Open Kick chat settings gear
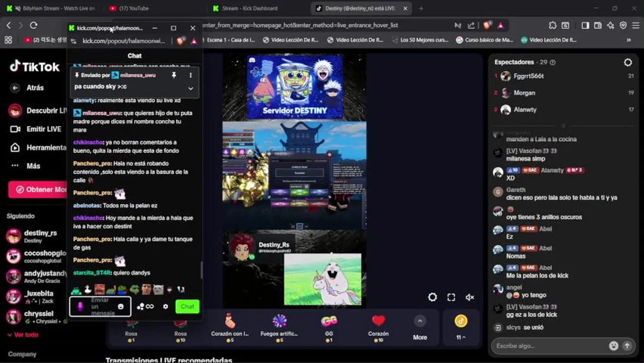Screen dimensions: 644x363 (x=165, y=307)
